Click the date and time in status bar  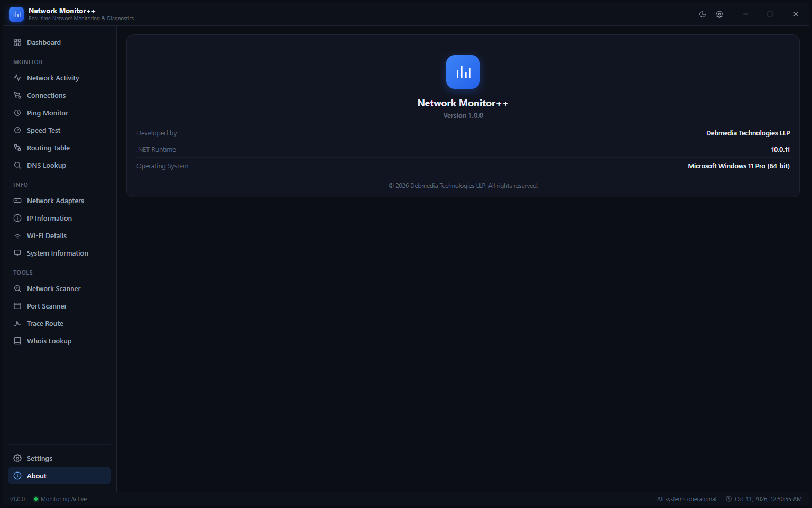point(764,499)
